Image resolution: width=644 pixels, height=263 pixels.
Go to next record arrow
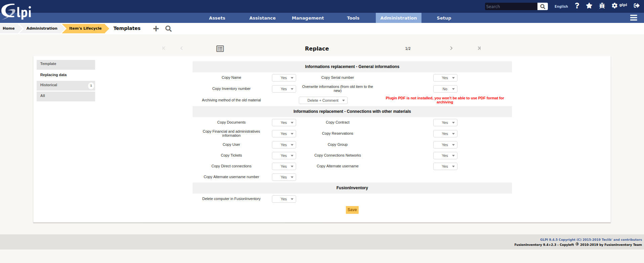pyautogui.click(x=451, y=48)
